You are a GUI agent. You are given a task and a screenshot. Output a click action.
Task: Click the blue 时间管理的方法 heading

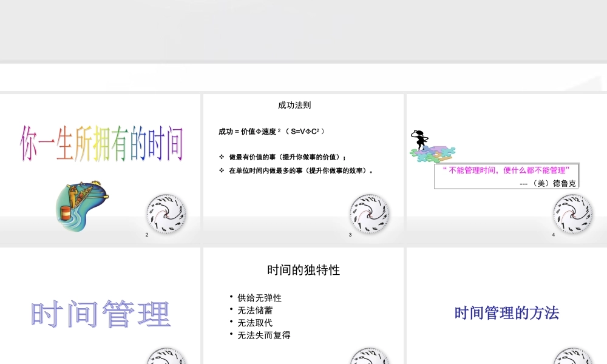507,313
